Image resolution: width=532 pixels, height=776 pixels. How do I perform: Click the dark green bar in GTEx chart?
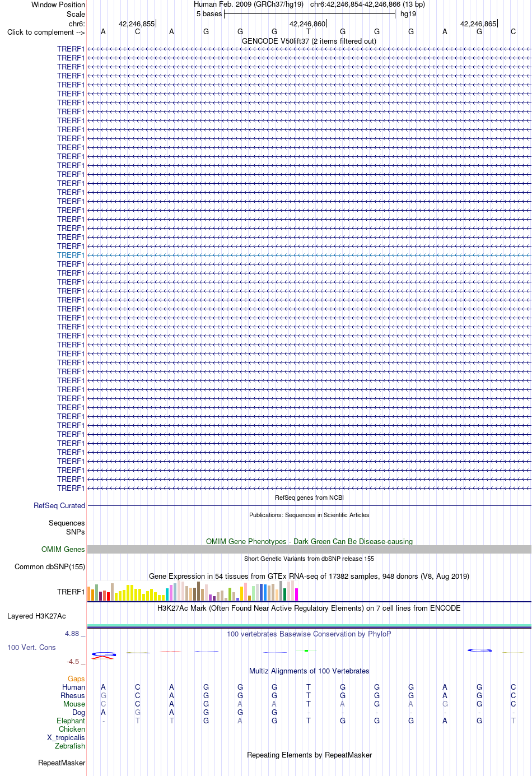click(285, 594)
